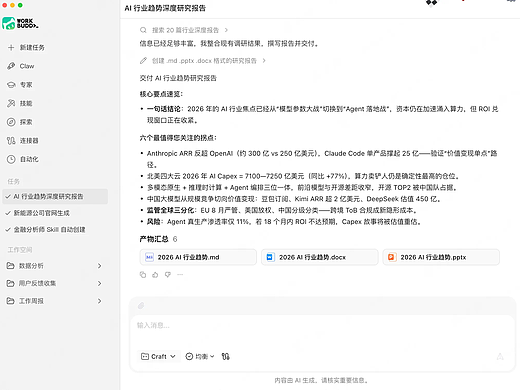Click the checkmark beside 金融分析师 Skill
Viewport: 520px width, 390px height.
pos(8,230)
